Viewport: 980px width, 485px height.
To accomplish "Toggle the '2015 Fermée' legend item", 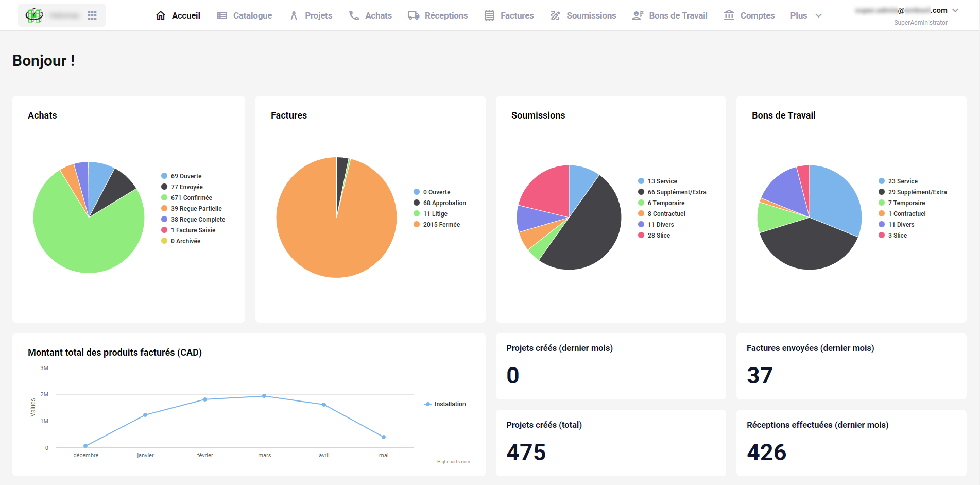I will click(441, 225).
